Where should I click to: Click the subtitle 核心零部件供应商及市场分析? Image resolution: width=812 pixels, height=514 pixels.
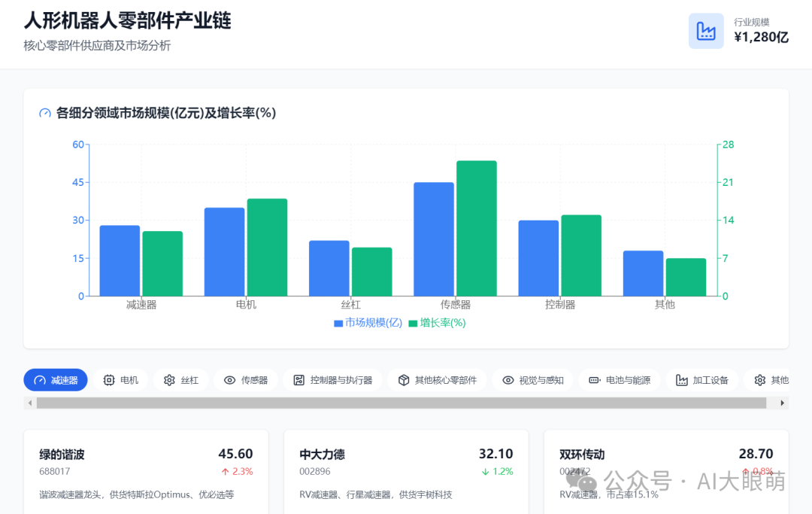(97, 46)
